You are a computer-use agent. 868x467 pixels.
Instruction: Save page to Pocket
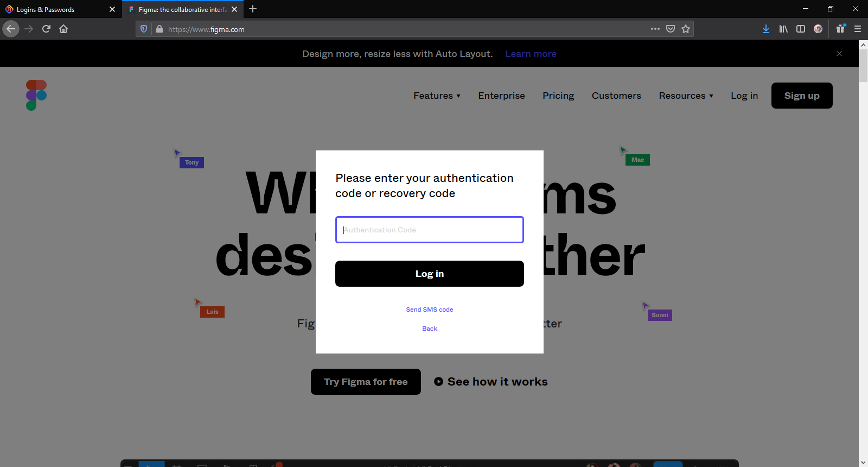pyautogui.click(x=671, y=29)
